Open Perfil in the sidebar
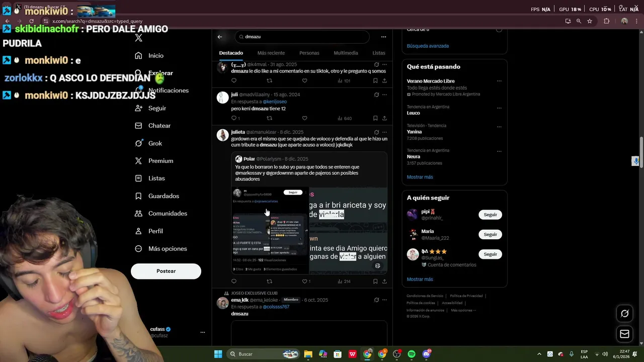Image resolution: width=644 pixels, height=362 pixels. click(149, 231)
